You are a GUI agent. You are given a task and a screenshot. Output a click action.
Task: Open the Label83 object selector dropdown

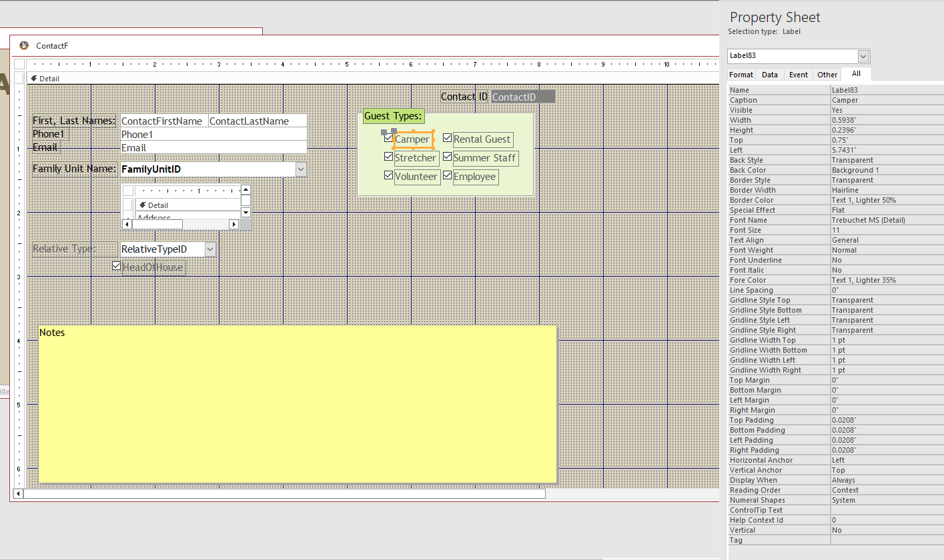point(863,56)
